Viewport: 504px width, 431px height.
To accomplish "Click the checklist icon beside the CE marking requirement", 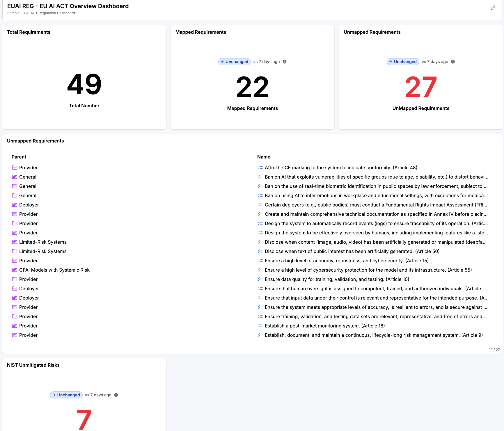I will click(x=260, y=168).
